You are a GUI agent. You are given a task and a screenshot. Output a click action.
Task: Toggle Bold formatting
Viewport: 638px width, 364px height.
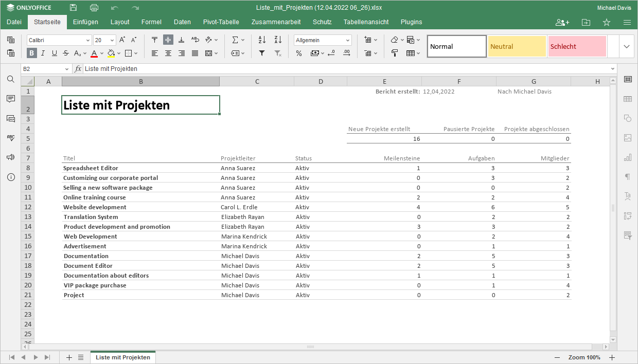[32, 53]
